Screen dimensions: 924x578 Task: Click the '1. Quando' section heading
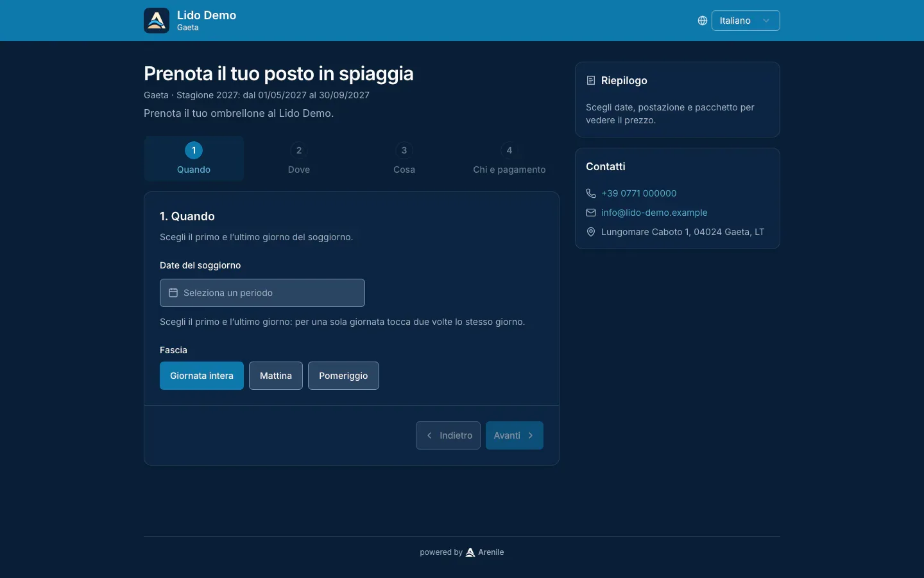[187, 216]
